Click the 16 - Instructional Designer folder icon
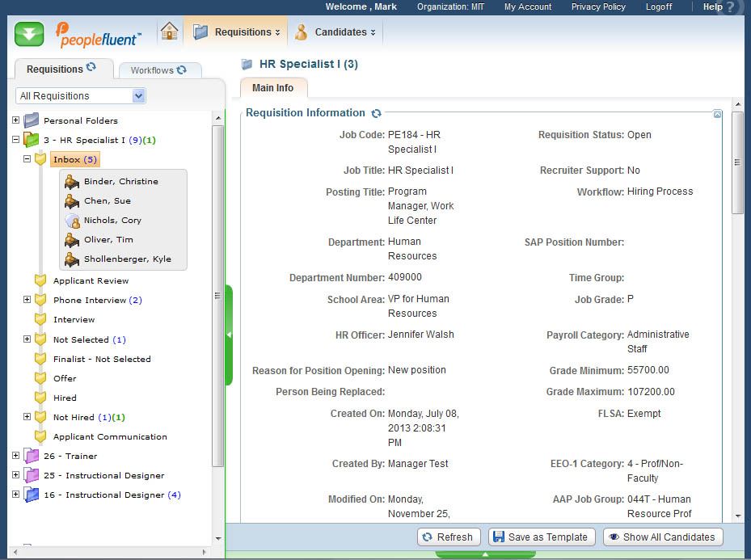The image size is (751, 560). [32, 495]
